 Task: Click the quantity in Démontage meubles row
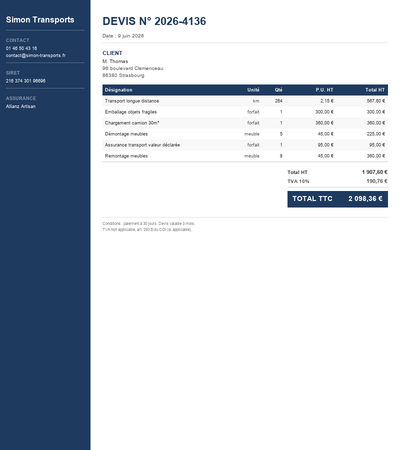click(281, 134)
